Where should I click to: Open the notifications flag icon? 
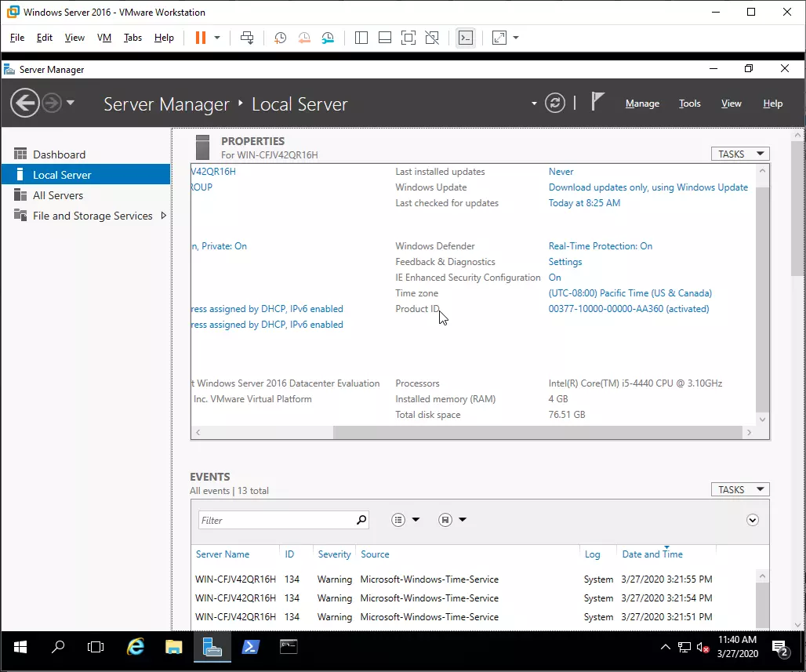pos(597,101)
